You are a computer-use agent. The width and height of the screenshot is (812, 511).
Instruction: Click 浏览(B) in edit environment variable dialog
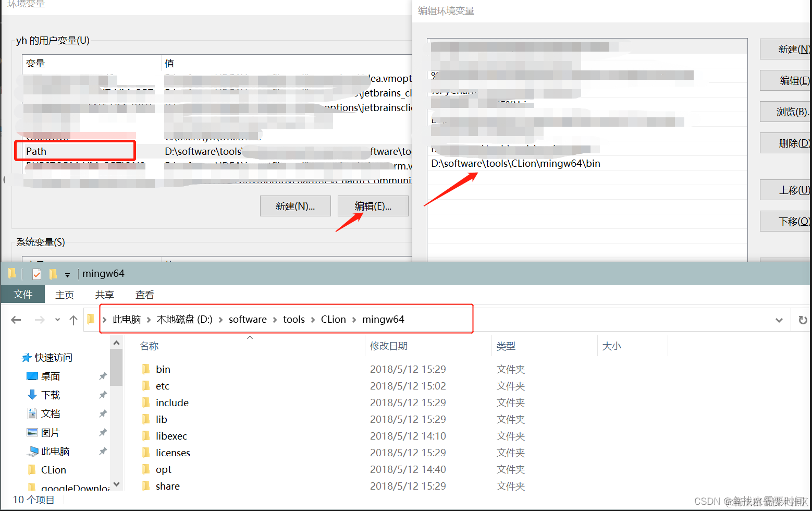pyautogui.click(x=785, y=112)
